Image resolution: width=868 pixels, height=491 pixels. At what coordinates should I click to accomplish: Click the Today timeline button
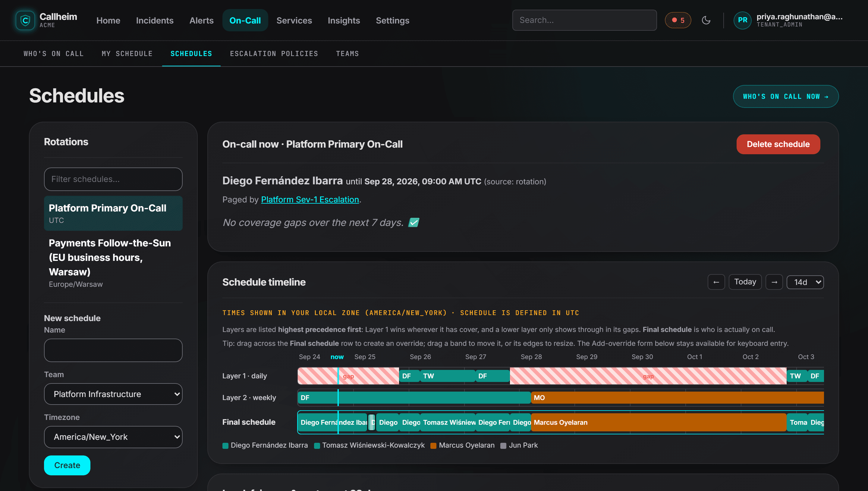point(745,282)
